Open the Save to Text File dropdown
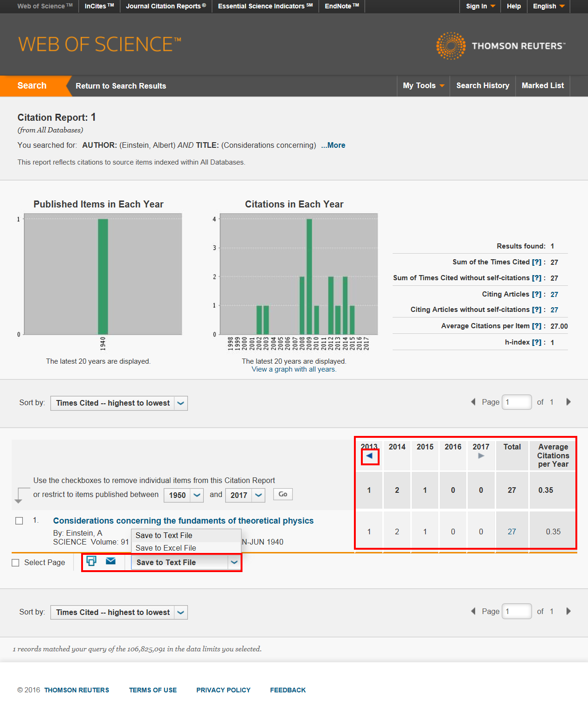This screenshot has width=588, height=718. (x=234, y=562)
